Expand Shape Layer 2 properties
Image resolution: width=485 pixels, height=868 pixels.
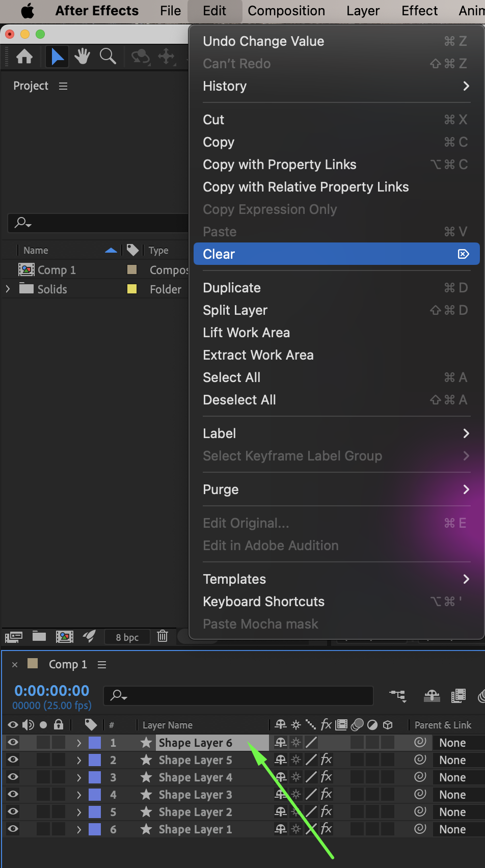click(79, 812)
